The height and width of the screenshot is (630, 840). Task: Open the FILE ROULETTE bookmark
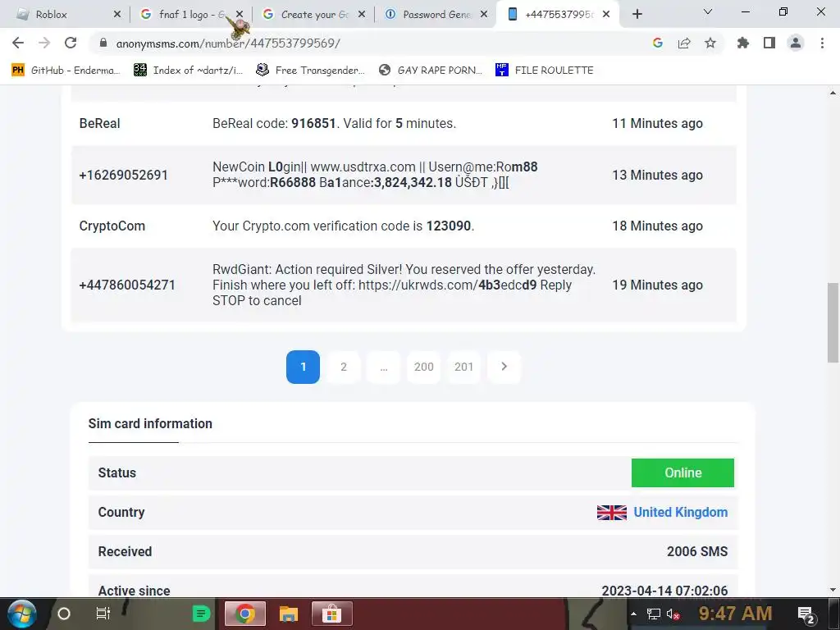pyautogui.click(x=545, y=71)
